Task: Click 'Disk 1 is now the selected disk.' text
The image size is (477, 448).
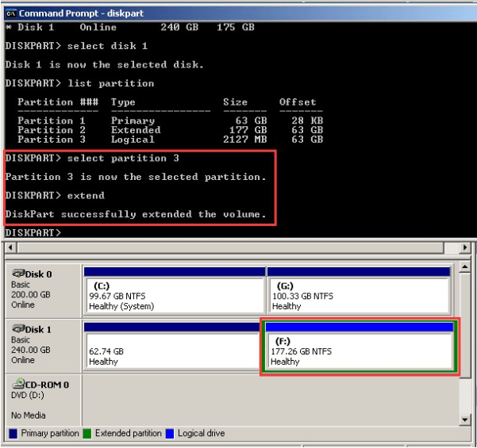Action: pyautogui.click(x=104, y=65)
